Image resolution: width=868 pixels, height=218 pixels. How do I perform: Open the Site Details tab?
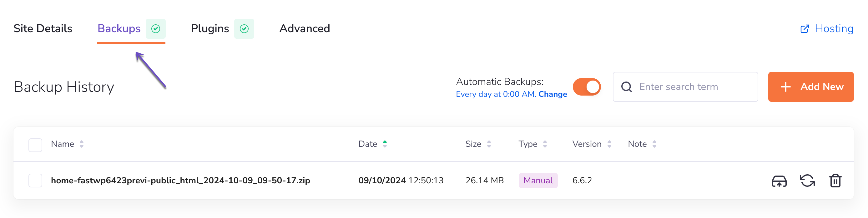(43, 29)
